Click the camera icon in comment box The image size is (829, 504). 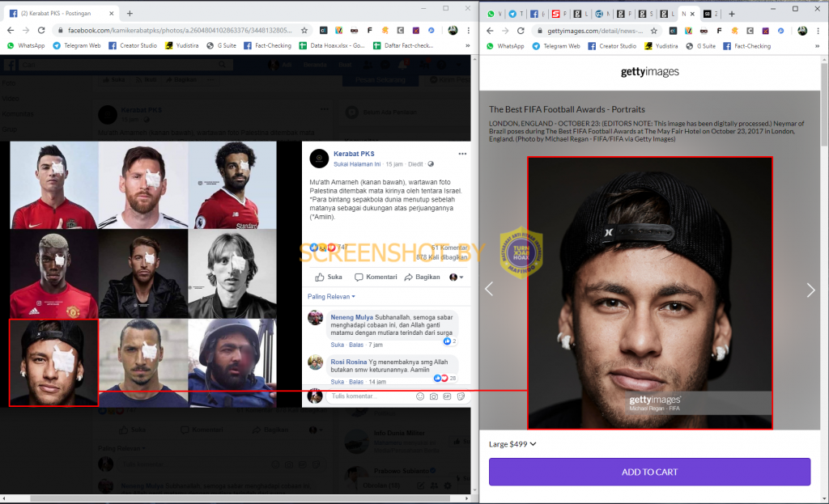pos(434,396)
